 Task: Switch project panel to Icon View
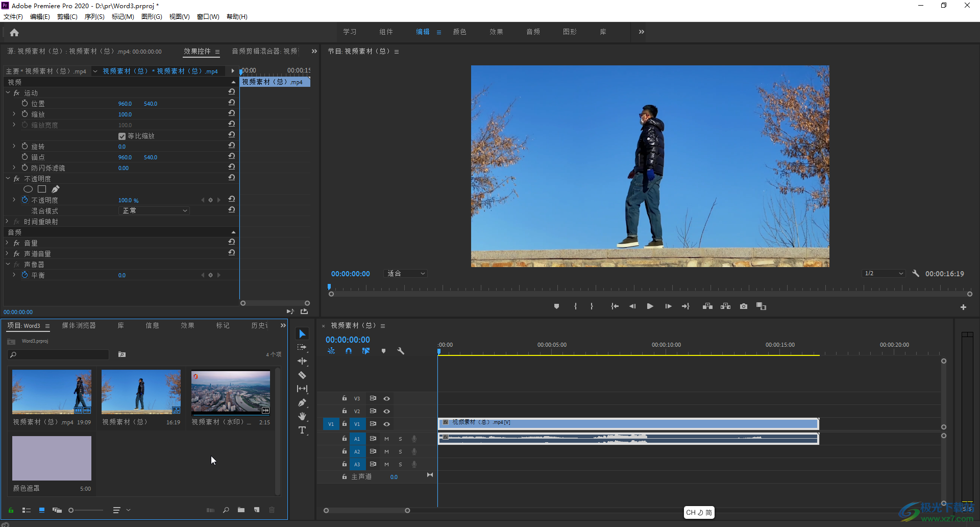tap(42, 510)
